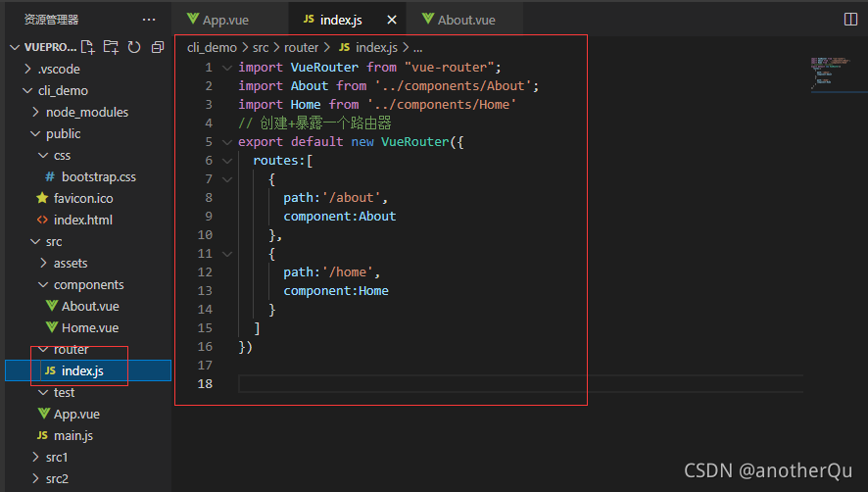Viewport: 868px width, 492px height.
Task: Switch to the App.vue tab
Action: click(x=229, y=20)
